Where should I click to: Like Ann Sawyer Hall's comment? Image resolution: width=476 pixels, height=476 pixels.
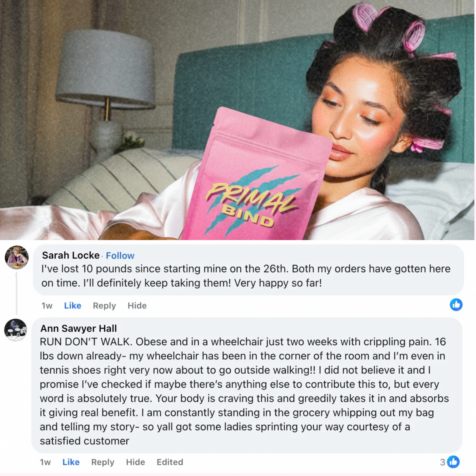tap(71, 462)
